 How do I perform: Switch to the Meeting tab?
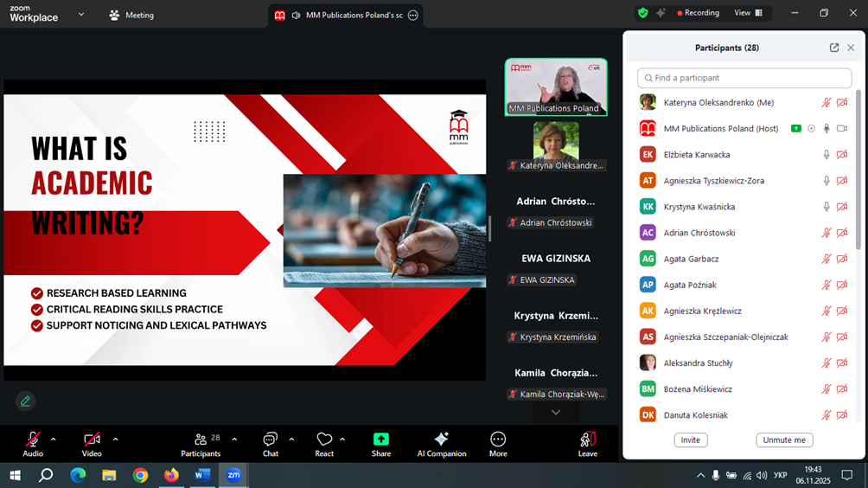[131, 15]
